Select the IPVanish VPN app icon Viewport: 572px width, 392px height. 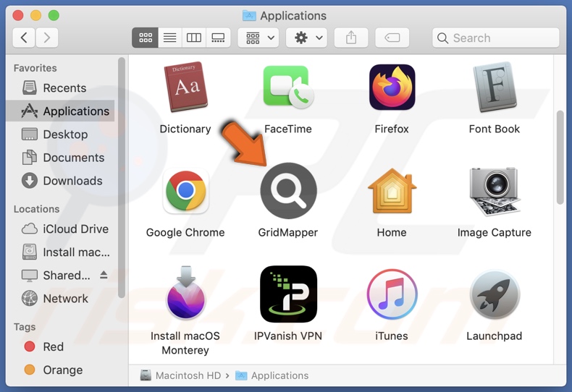click(289, 294)
